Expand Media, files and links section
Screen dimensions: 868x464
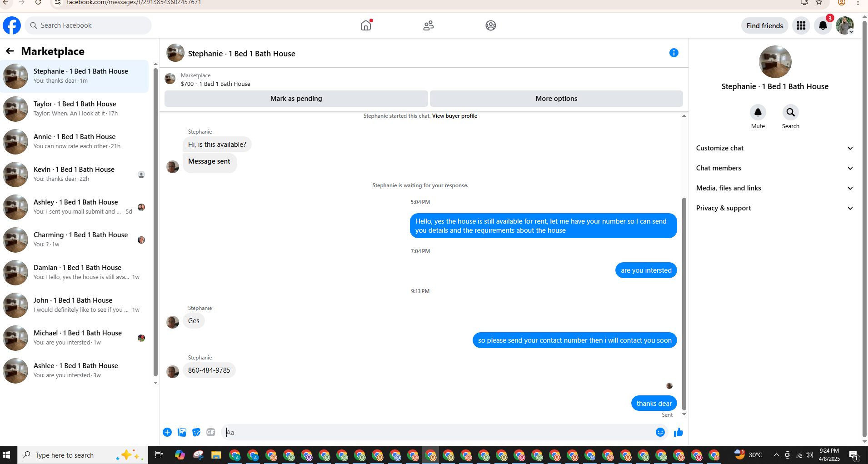pyautogui.click(x=774, y=188)
